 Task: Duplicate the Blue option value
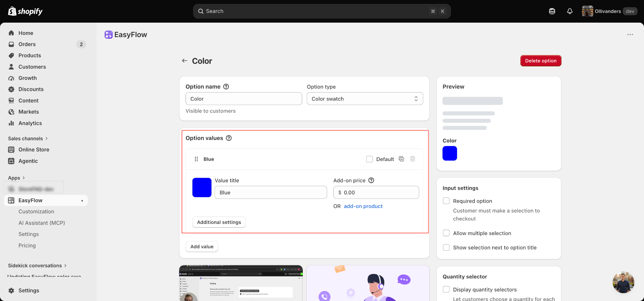tap(402, 159)
